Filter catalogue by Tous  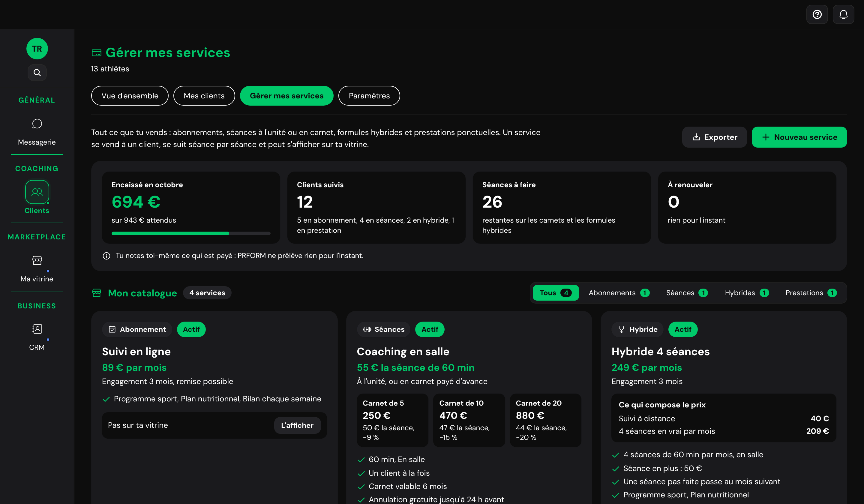pyautogui.click(x=556, y=293)
